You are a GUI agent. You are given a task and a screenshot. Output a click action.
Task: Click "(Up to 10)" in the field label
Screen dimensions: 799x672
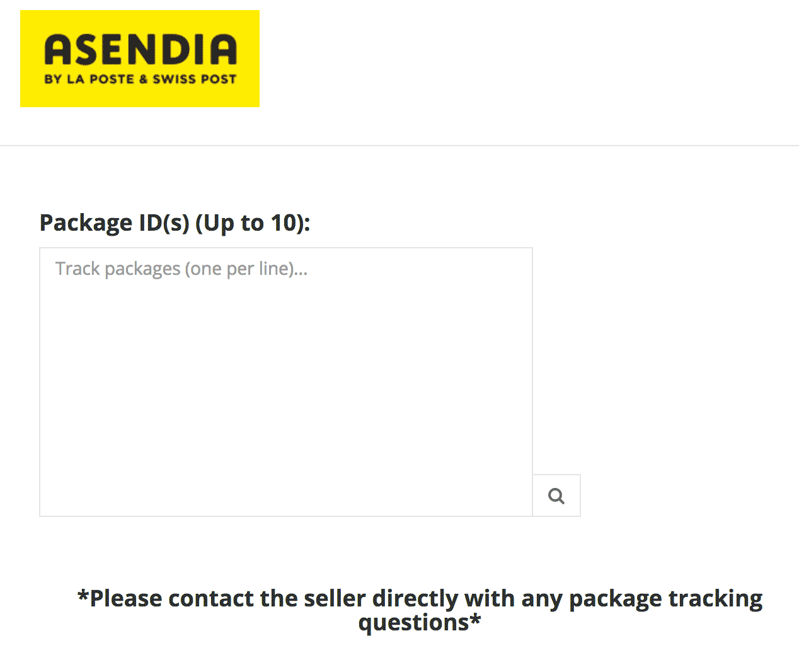253,223
